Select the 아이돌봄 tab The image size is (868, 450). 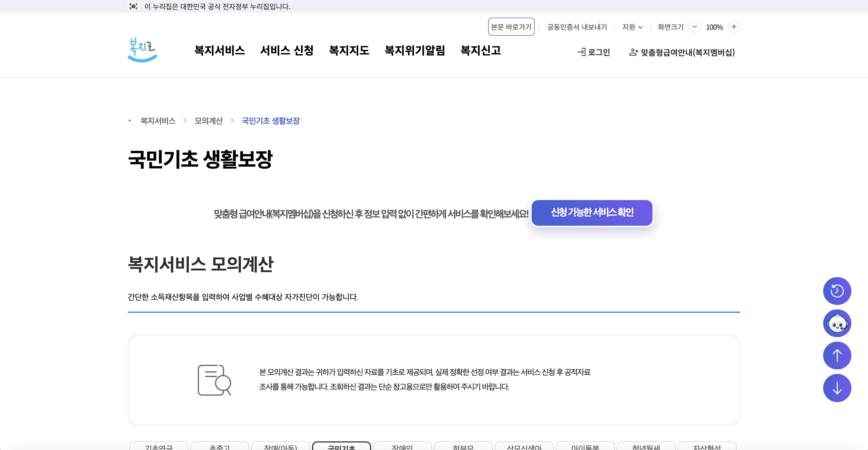(x=585, y=447)
